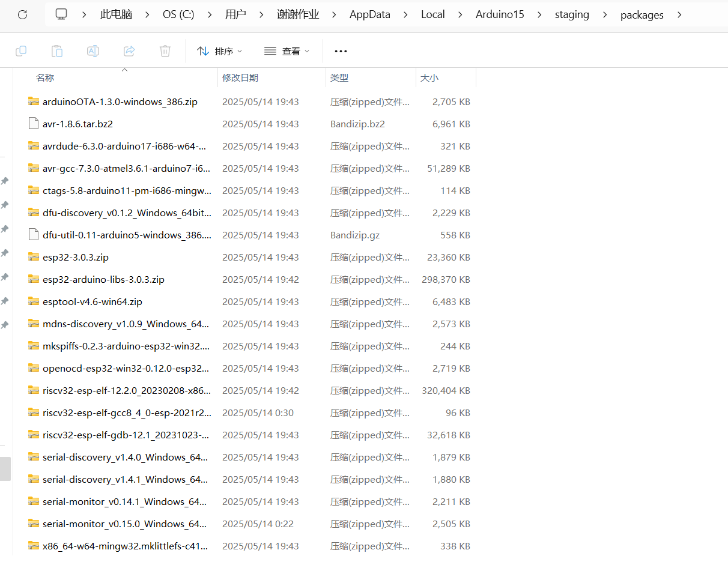Open the 排序 sort dropdown
Screen dimensions: 728x562
(220, 51)
